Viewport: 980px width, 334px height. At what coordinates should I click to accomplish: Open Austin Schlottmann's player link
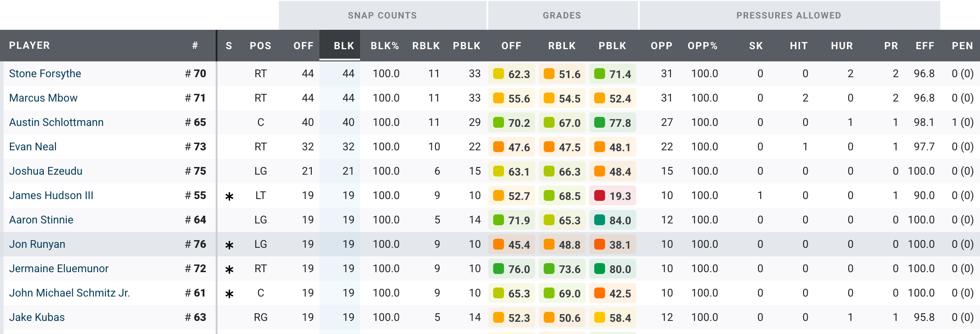(56, 122)
